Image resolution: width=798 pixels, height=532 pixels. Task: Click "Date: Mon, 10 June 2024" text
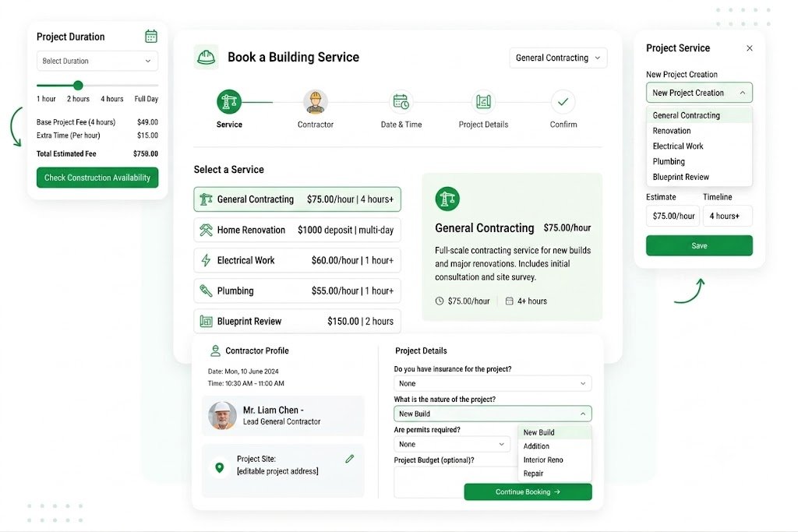(243, 372)
